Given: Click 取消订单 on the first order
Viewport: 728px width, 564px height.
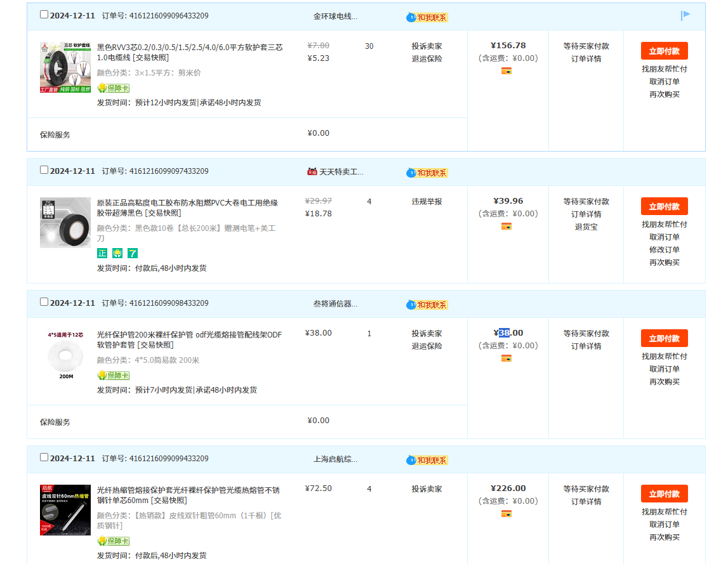Looking at the screenshot, I should tap(664, 82).
